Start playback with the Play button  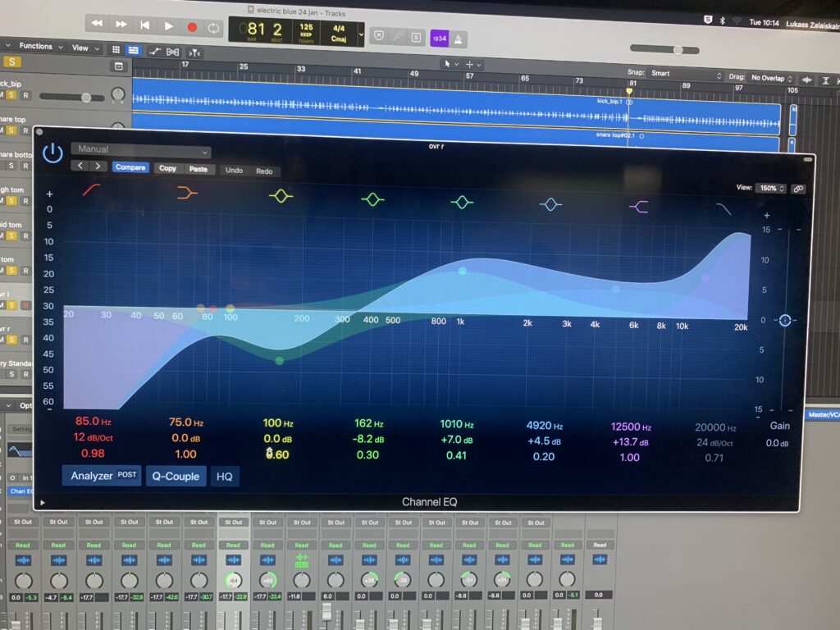(169, 25)
